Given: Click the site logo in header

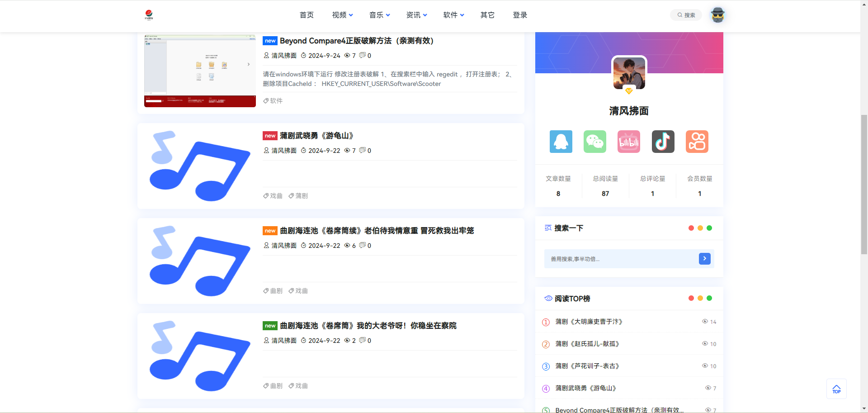Looking at the screenshot, I should click(149, 15).
